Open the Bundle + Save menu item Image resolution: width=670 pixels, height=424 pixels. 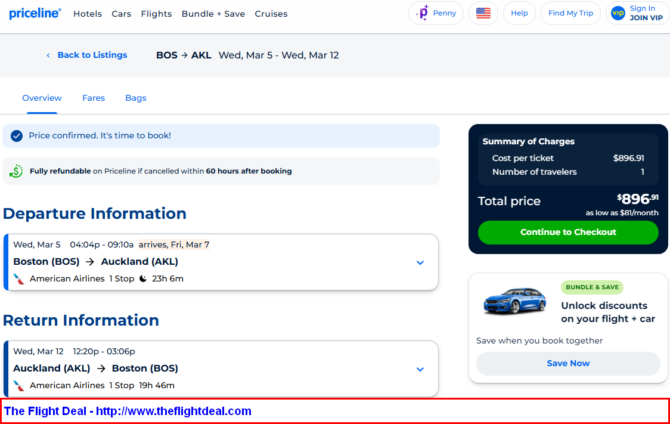click(x=213, y=14)
